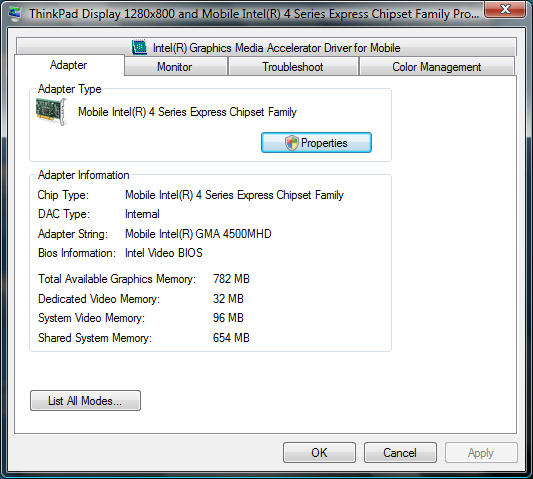Image resolution: width=533 pixels, height=479 pixels.
Task: Click the Chip Type value text
Action: (x=234, y=195)
